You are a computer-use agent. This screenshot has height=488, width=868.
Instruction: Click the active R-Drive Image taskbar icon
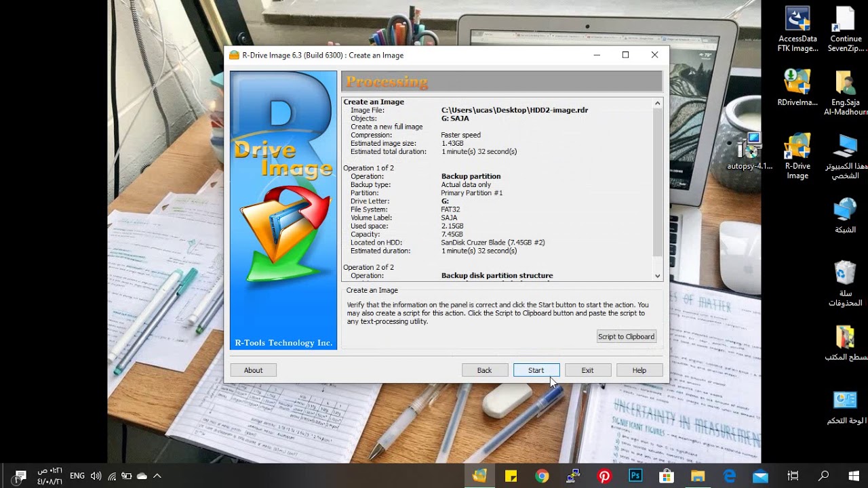(x=479, y=476)
